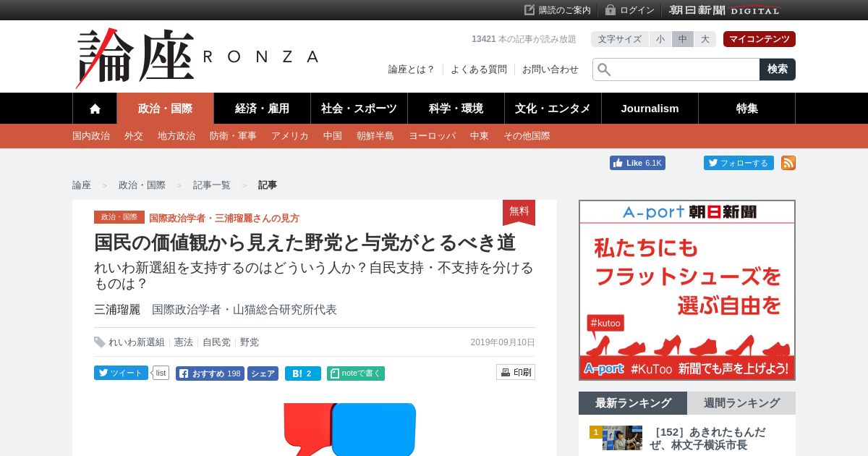Click the subscription guide pencil icon
This screenshot has width=868, height=456.
coord(529,10)
